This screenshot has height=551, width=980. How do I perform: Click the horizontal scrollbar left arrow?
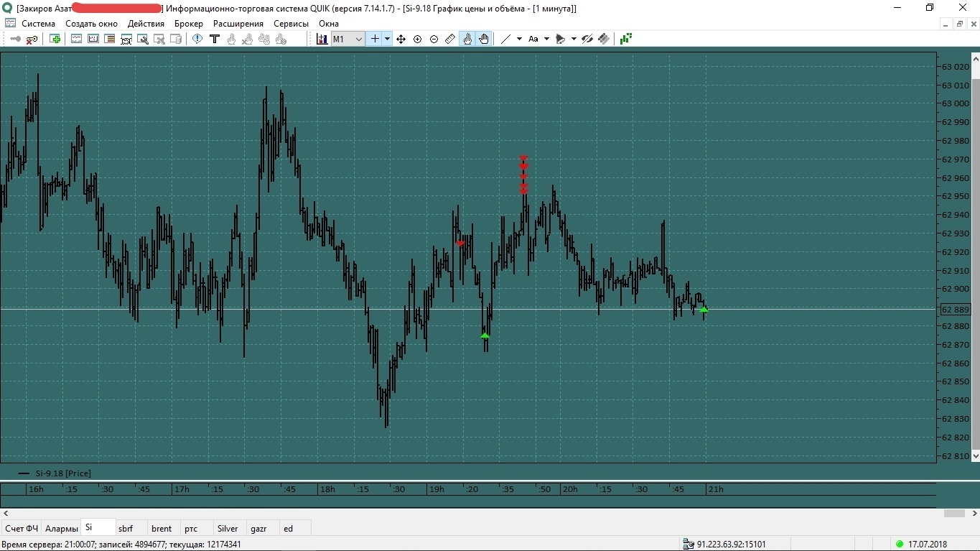click(6, 513)
